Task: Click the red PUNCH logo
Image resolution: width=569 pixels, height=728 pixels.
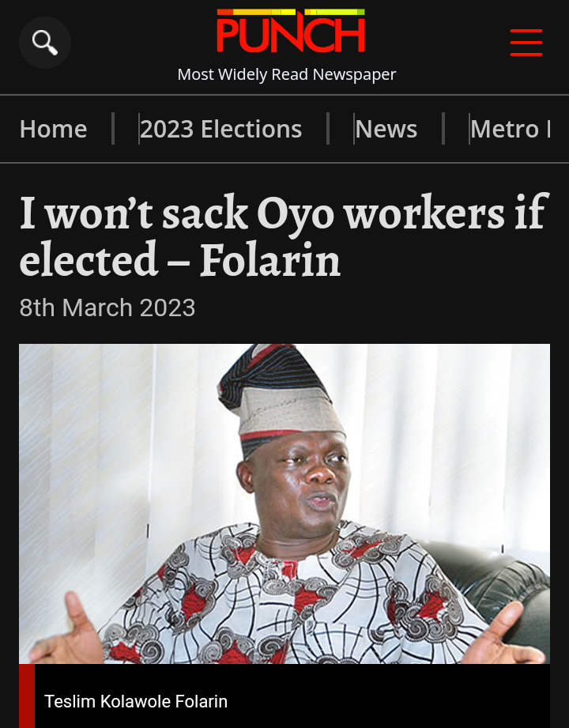Action: (291, 34)
